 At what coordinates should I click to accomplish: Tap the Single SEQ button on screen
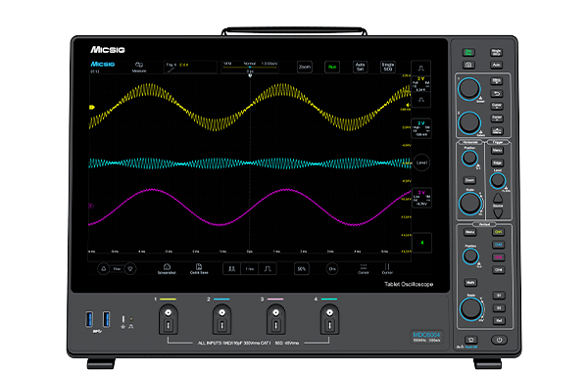(388, 67)
